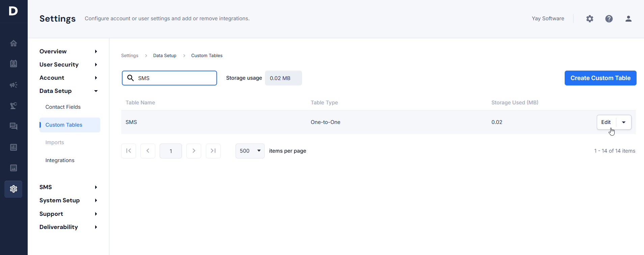
Task: Click Edit for the SMS table
Action: click(x=606, y=122)
